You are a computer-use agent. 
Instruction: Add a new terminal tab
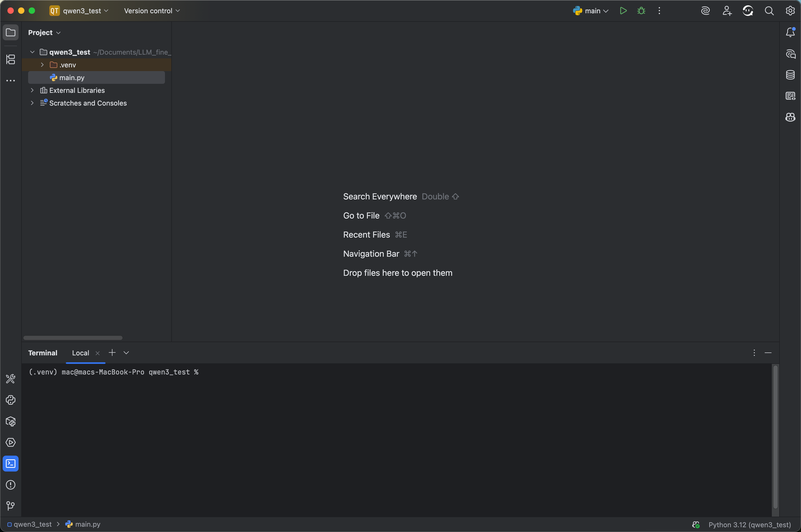click(x=112, y=353)
